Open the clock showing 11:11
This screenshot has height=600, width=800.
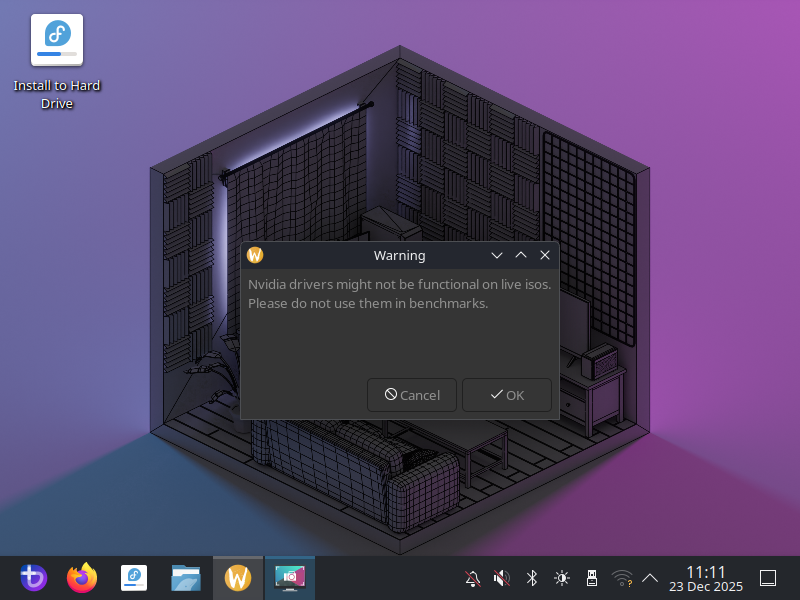pyautogui.click(x=706, y=579)
